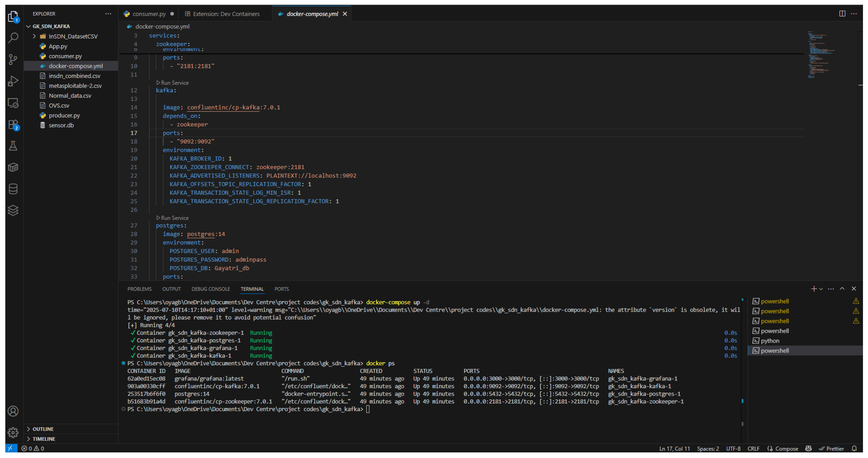Screen dimensions: 868x458
Task: Click the notifications bell in status bar
Action: pos(854,448)
